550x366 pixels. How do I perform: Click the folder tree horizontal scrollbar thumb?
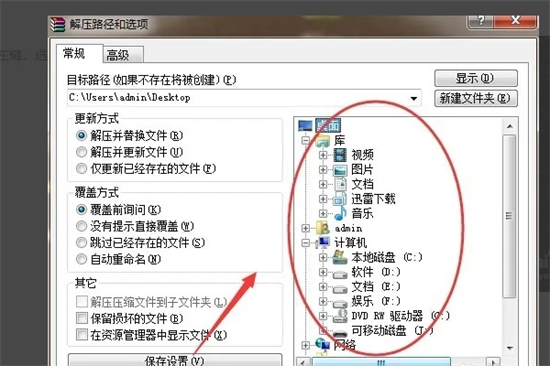(x=381, y=362)
